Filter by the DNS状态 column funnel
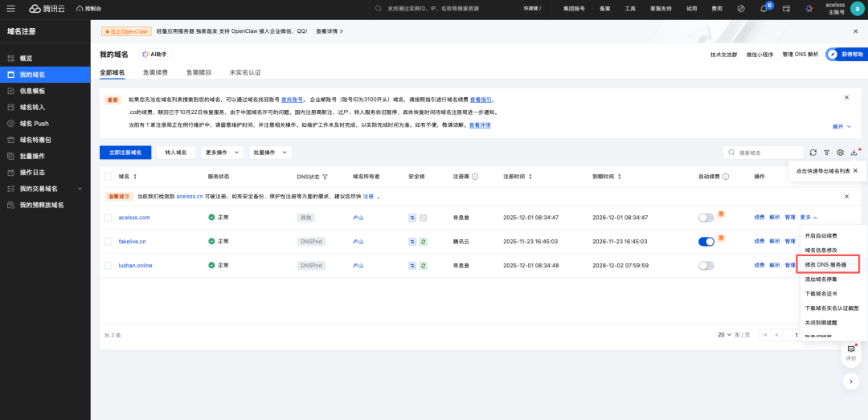Viewport: 868px width, 420px height. tap(325, 177)
